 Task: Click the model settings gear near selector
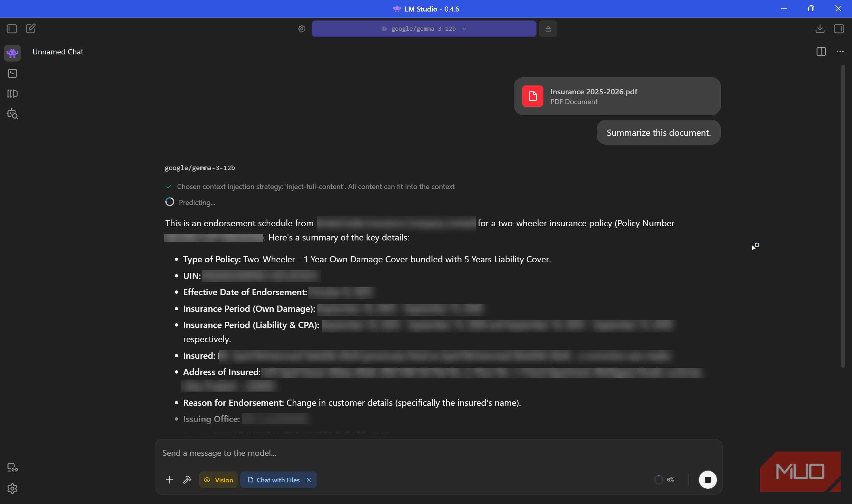[301, 29]
